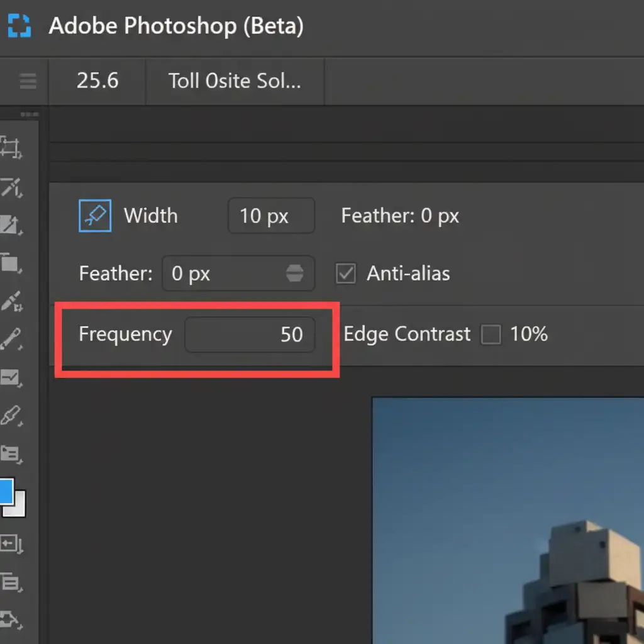The image size is (644, 644).
Task: Click the blue foreground color swatch
Action: coord(5,492)
